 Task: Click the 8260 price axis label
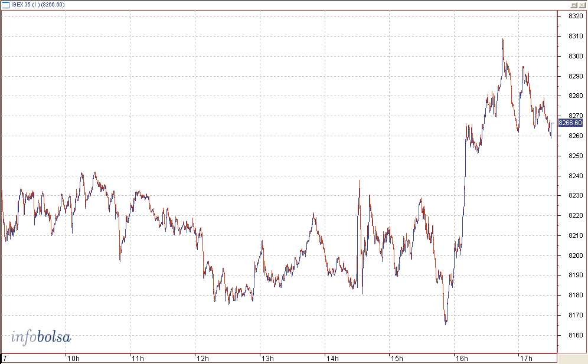coord(576,136)
